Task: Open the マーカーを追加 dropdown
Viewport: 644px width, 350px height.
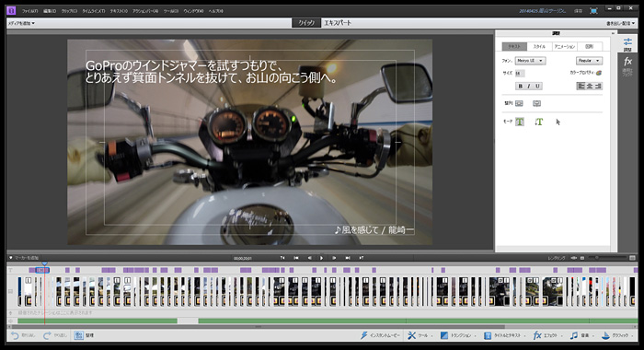Action: (x=24, y=258)
